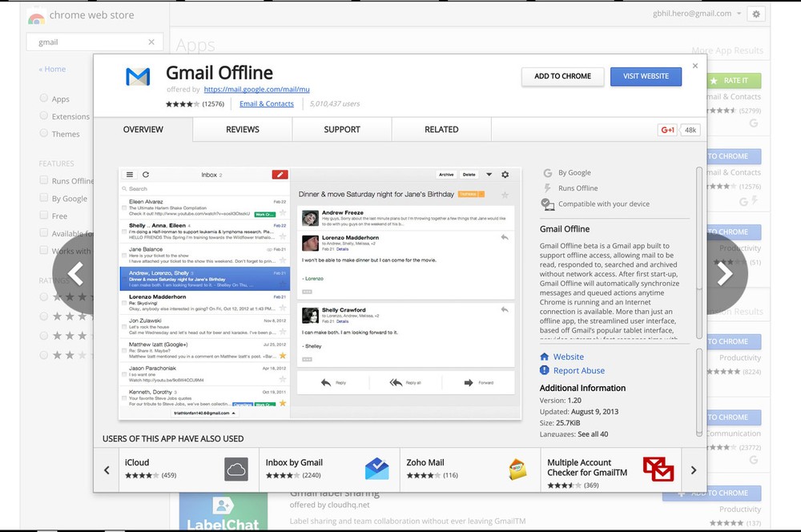Check the By Google filter checkbox
This screenshot has width=801, height=532.
[x=44, y=198]
